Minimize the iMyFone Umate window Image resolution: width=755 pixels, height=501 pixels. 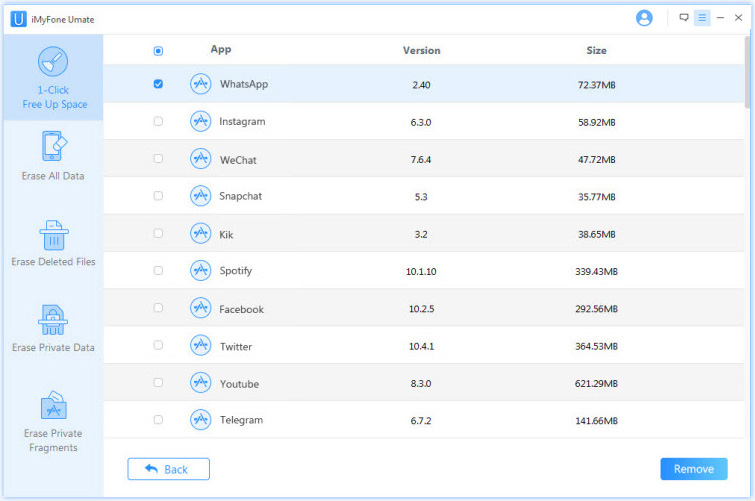pyautogui.click(x=720, y=18)
